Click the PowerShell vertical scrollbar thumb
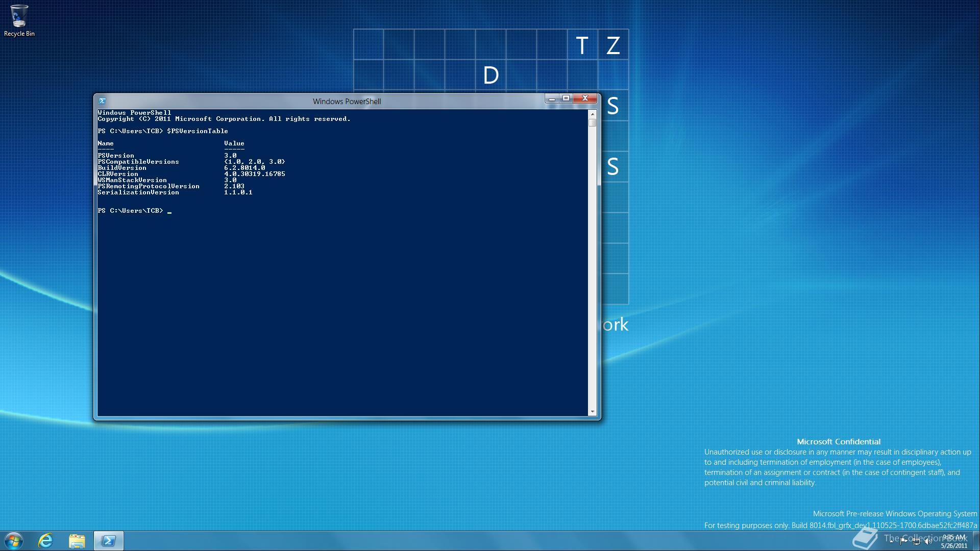Viewport: 980px width, 551px height. coord(593,122)
